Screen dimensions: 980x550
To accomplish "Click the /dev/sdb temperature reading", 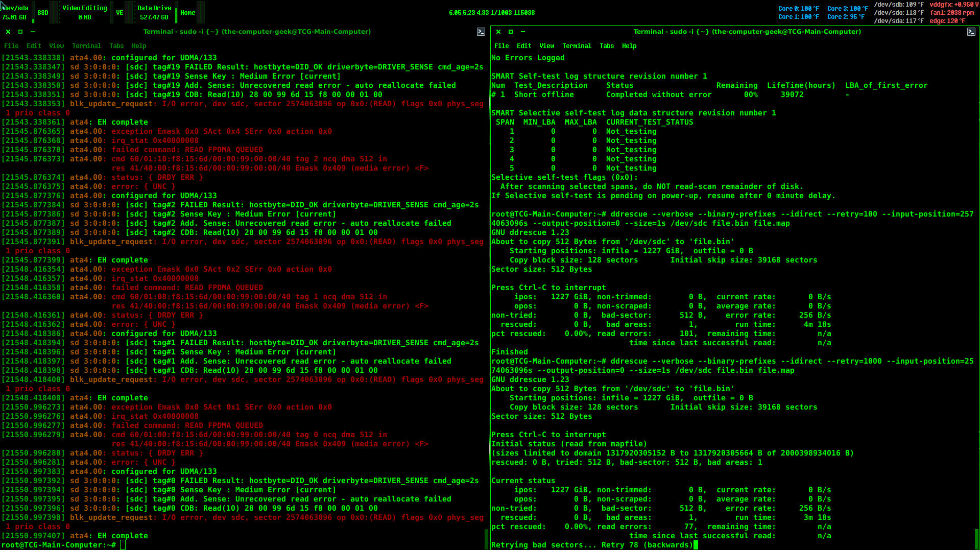I will pos(899,5).
